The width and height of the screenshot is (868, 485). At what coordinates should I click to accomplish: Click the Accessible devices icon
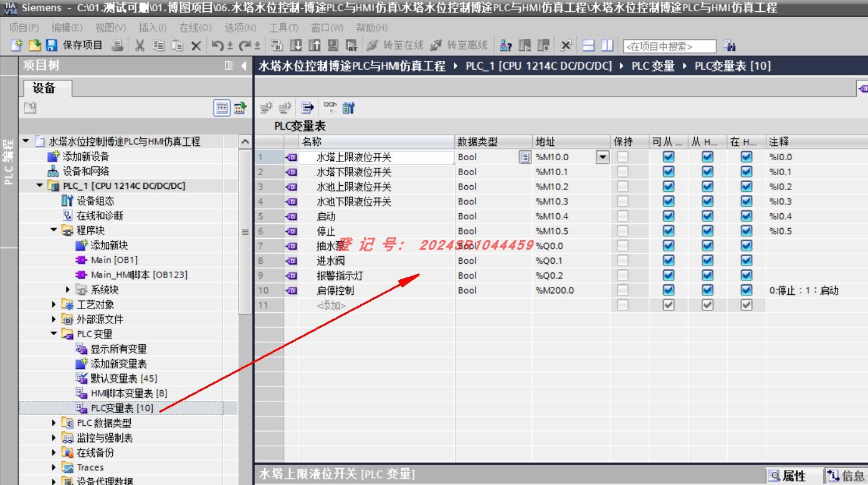click(x=506, y=46)
